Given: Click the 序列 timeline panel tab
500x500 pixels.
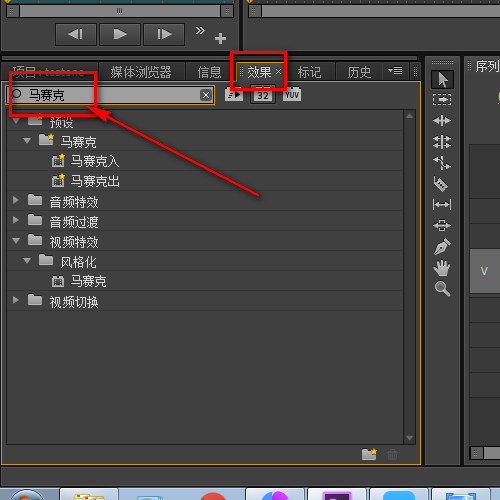Looking at the screenshot, I should (x=487, y=66).
